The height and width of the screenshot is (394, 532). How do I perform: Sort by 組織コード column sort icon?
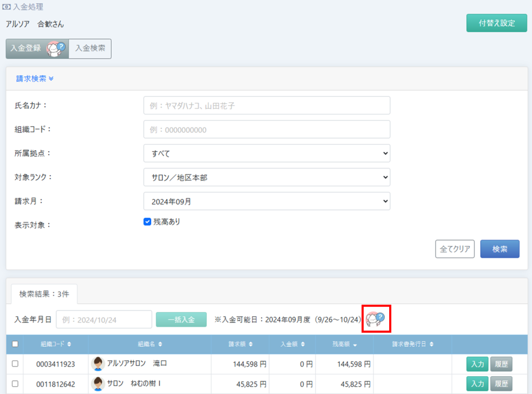point(69,344)
